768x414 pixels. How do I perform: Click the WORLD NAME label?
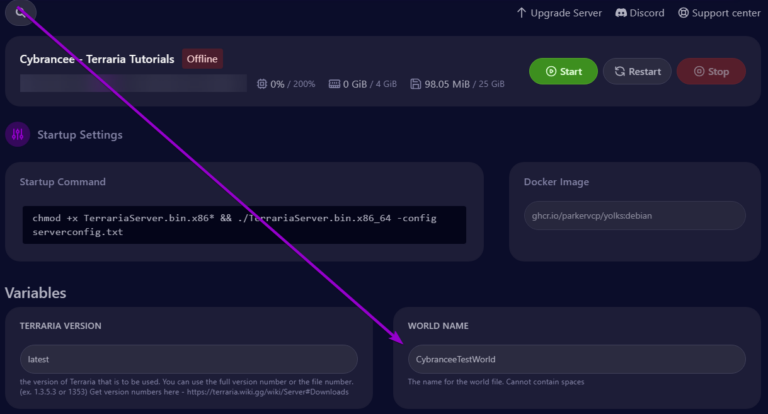438,326
